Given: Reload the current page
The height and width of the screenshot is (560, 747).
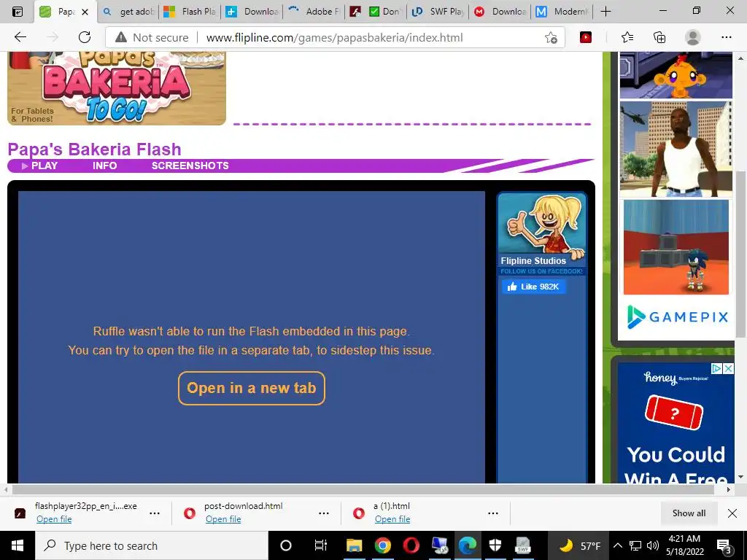Looking at the screenshot, I should (x=85, y=37).
